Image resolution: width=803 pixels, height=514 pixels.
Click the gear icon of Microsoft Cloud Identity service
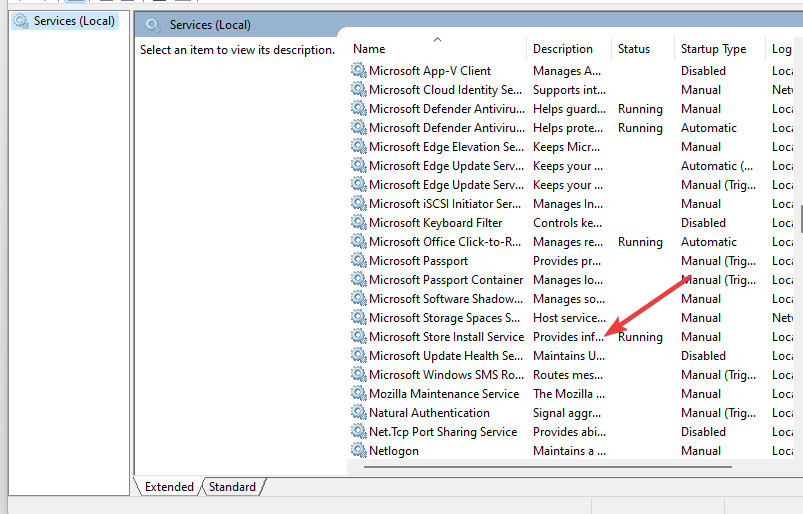(x=358, y=89)
